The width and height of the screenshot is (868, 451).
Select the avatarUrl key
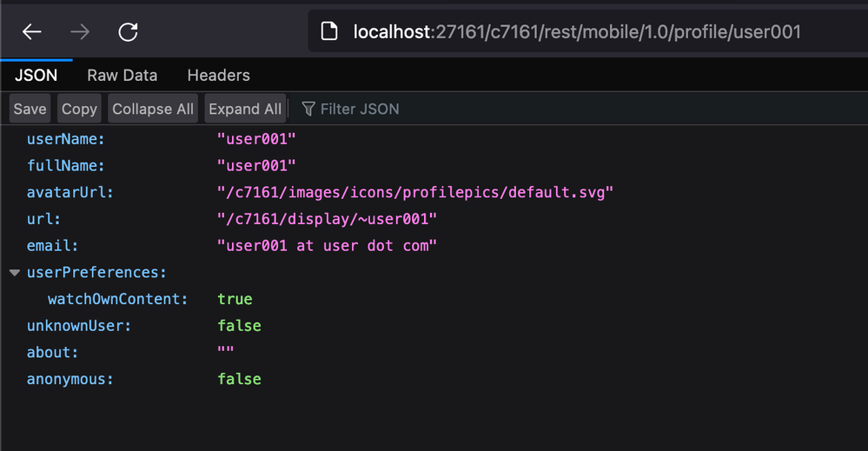click(70, 192)
